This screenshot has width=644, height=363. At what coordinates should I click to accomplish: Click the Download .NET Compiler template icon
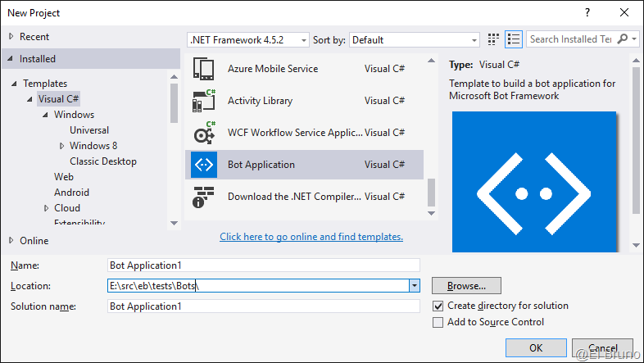202,197
